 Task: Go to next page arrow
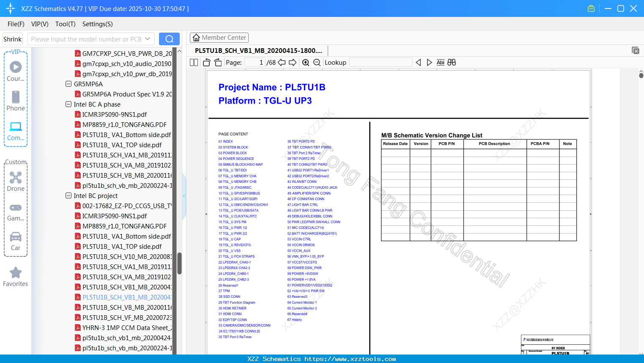coord(293,63)
